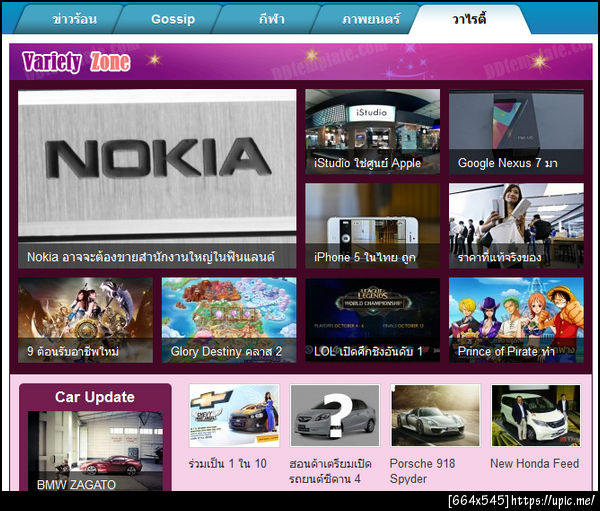
Task: Open the Porsche 918 Spyder photo
Action: [x=435, y=416]
